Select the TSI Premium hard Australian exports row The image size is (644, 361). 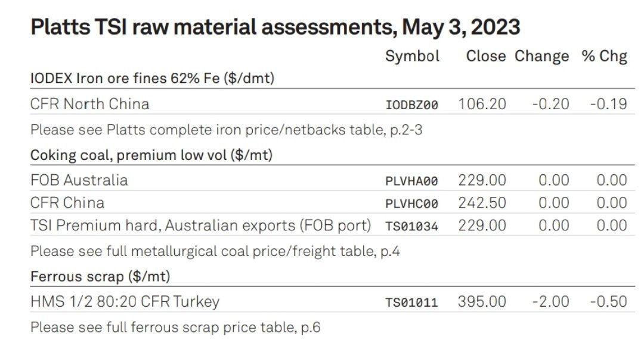(333, 226)
